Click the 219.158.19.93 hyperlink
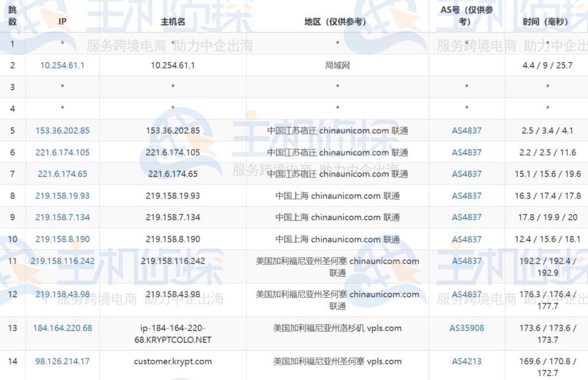Screen dimensions: 588x380 62,196
